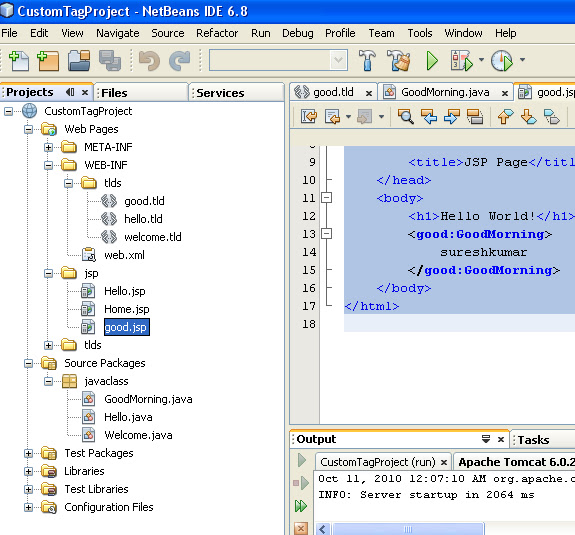Minimize the Output window

(x=486, y=439)
